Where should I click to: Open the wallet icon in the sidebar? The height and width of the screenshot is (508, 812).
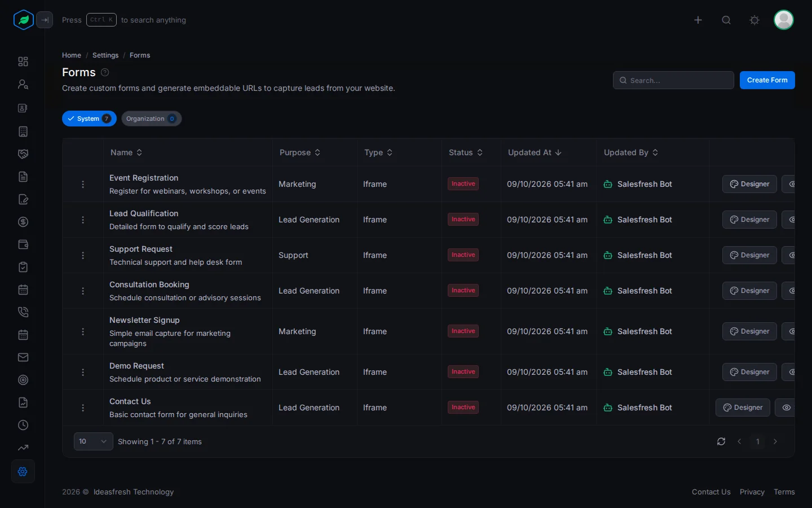pyautogui.click(x=23, y=244)
